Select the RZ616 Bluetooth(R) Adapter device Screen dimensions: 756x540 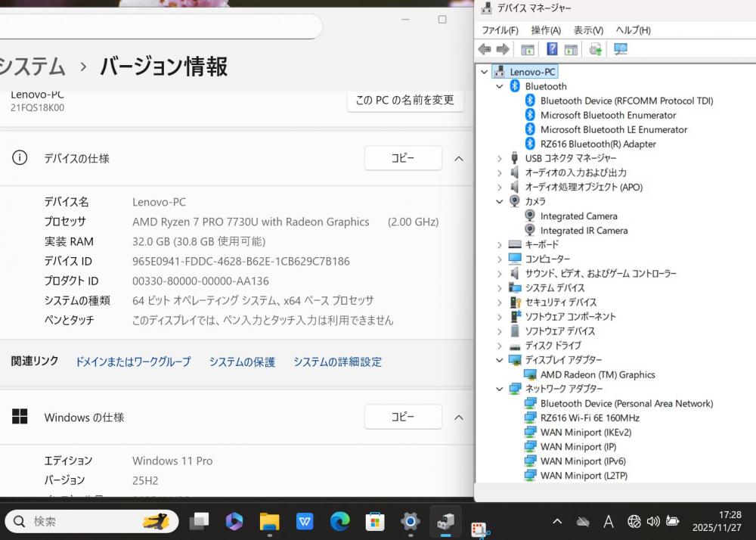coord(597,144)
